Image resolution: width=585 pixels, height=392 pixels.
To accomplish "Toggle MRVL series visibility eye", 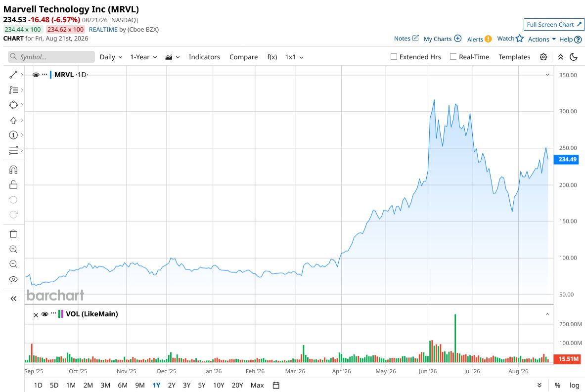I will point(36,75).
